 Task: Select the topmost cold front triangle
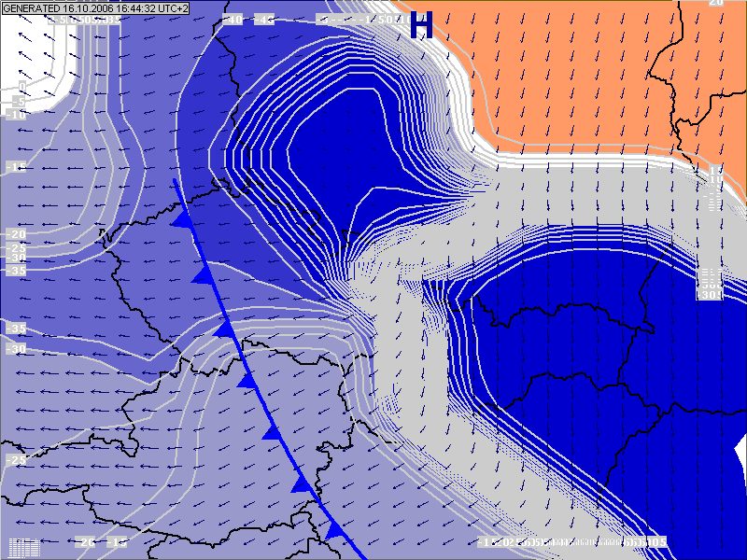184,217
